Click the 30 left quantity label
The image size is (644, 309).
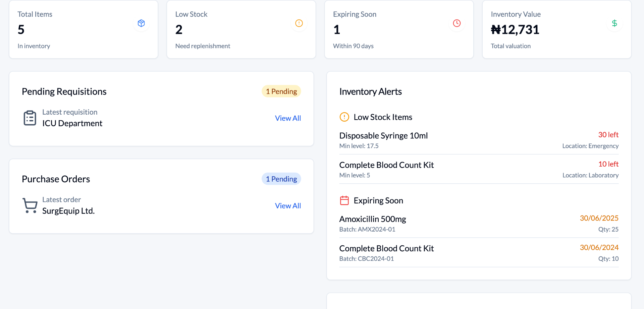(x=608, y=134)
